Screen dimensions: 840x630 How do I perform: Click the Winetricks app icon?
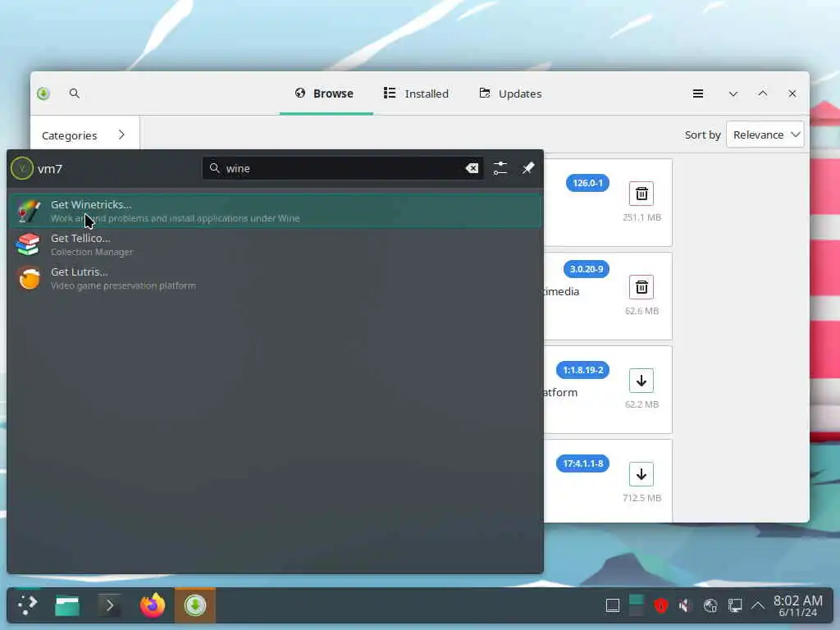pos(29,211)
